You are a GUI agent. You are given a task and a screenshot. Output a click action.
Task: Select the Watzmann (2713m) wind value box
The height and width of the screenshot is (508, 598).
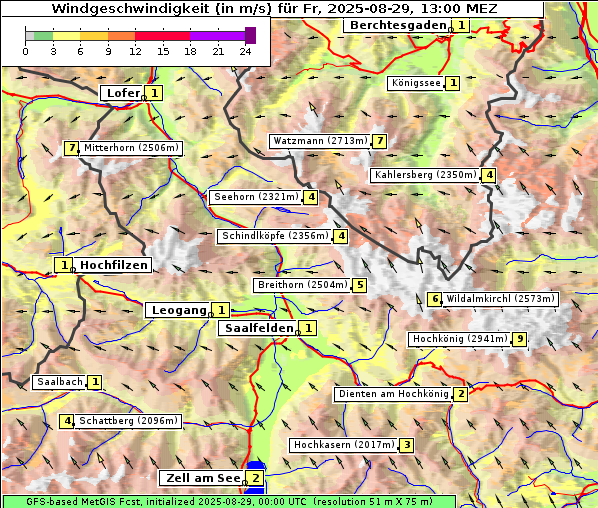379,141
